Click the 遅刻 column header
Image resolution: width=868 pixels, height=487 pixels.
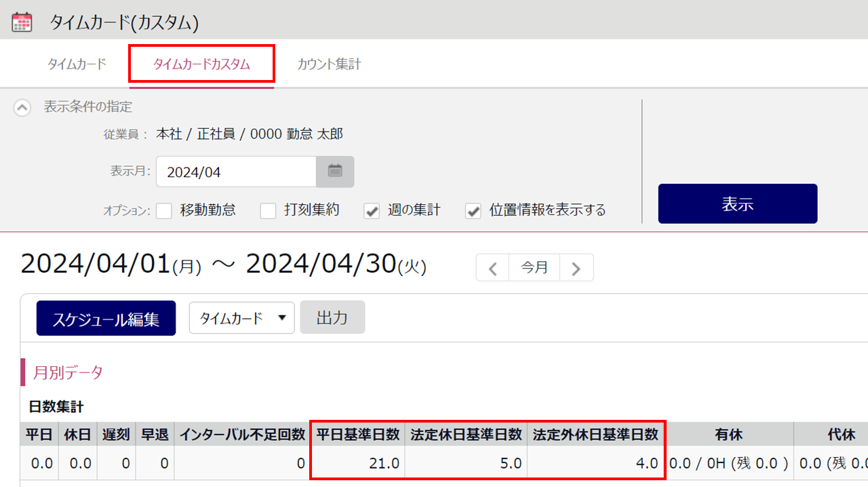(x=117, y=434)
